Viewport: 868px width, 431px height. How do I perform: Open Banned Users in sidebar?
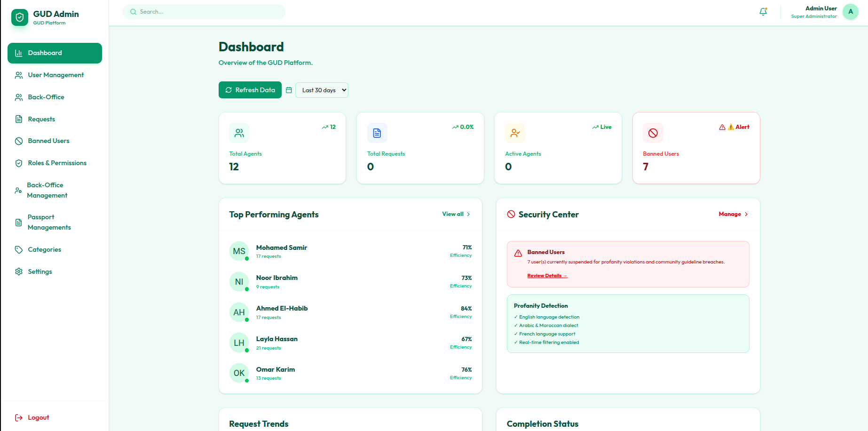[55, 141]
